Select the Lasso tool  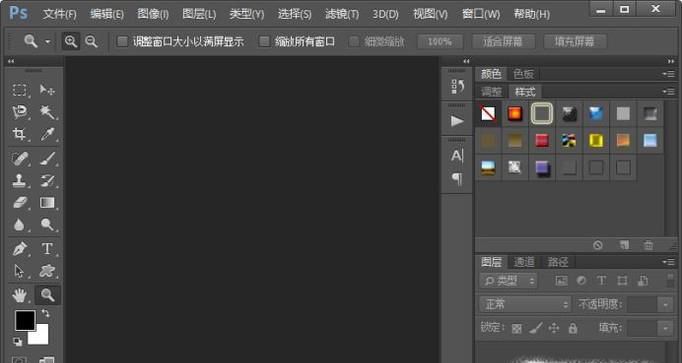(x=20, y=112)
